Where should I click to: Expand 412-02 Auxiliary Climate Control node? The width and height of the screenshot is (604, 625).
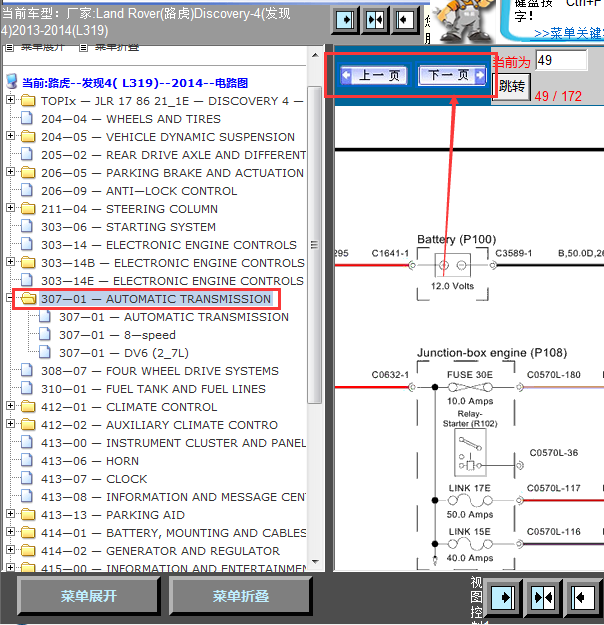(x=11, y=424)
